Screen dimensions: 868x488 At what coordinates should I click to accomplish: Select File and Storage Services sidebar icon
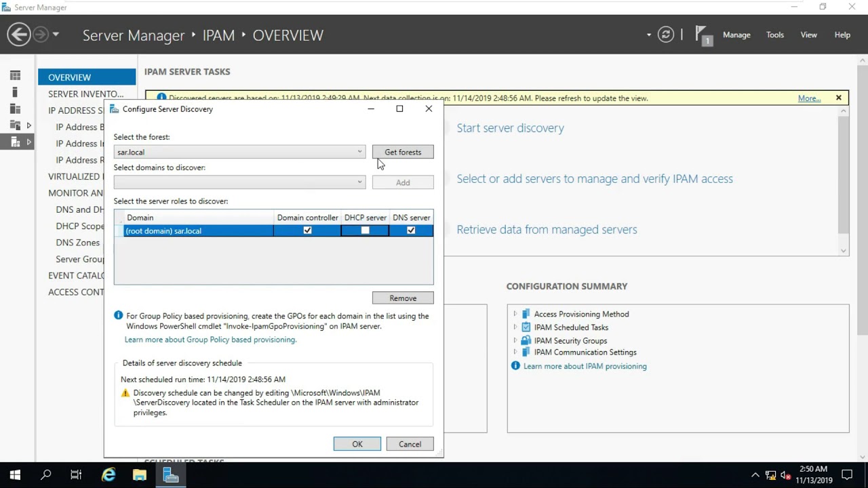tap(15, 125)
